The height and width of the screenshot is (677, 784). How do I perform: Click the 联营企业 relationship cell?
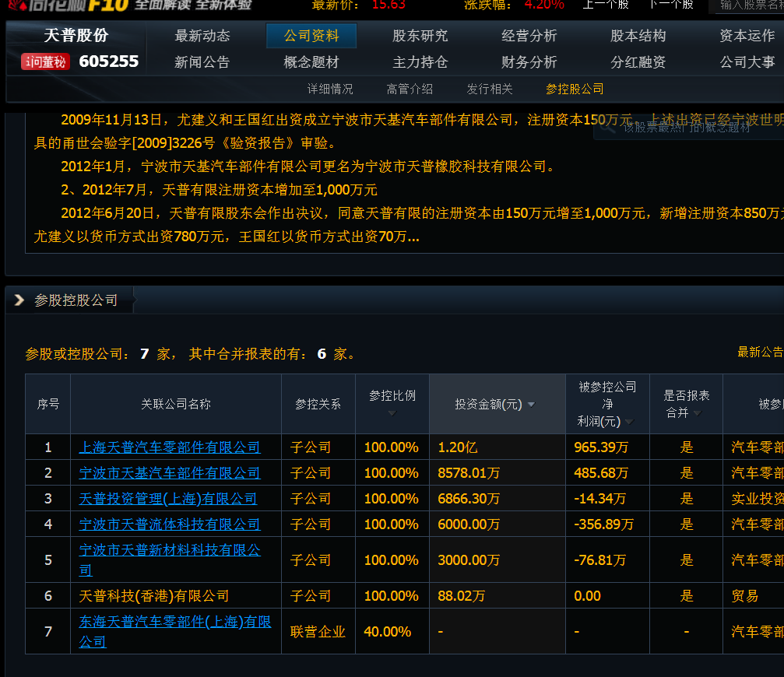tap(318, 632)
